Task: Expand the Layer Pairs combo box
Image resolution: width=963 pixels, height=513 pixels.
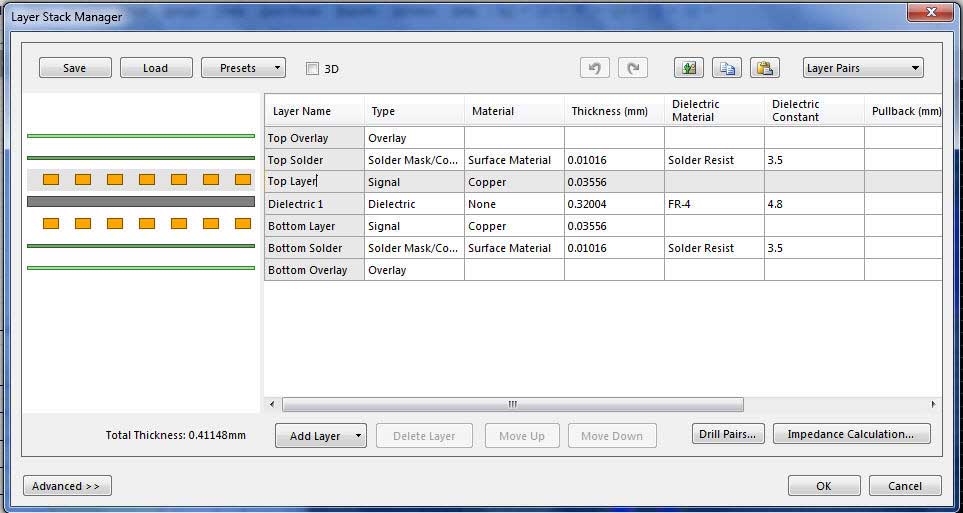Action: coord(862,68)
